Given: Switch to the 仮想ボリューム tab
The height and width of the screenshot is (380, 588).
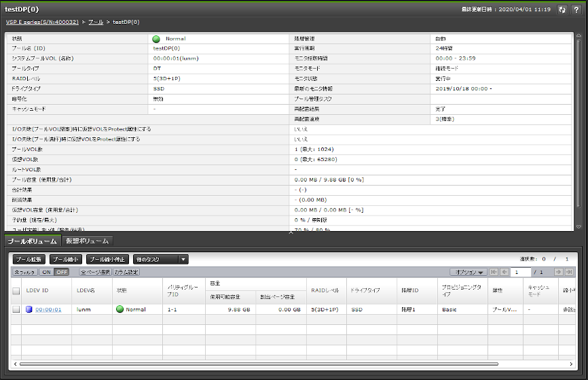Looking at the screenshot, I should coord(86,241).
